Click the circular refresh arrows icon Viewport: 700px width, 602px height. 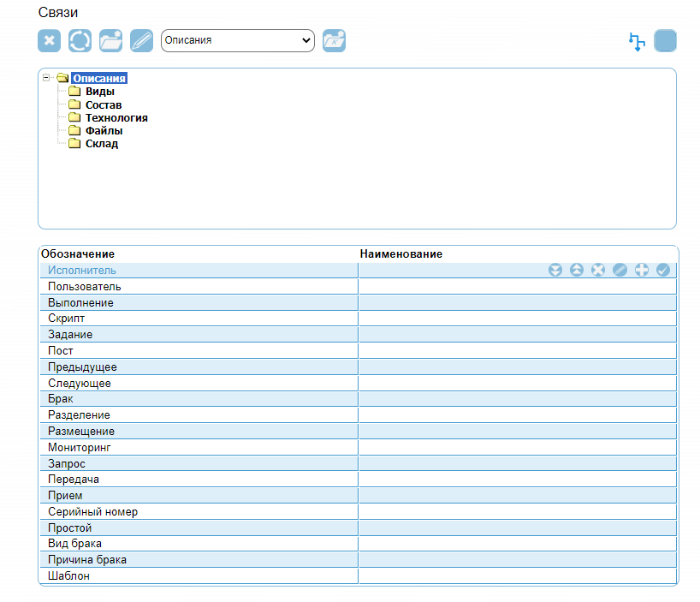tap(80, 41)
